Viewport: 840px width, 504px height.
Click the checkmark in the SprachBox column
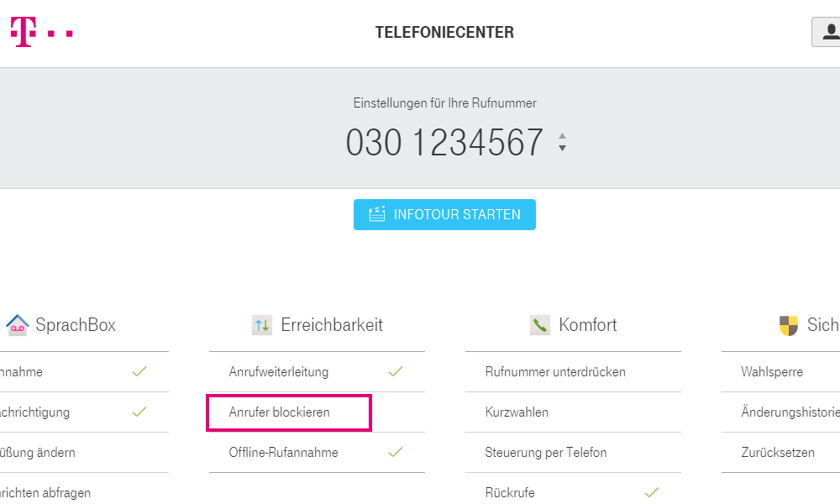tap(139, 371)
